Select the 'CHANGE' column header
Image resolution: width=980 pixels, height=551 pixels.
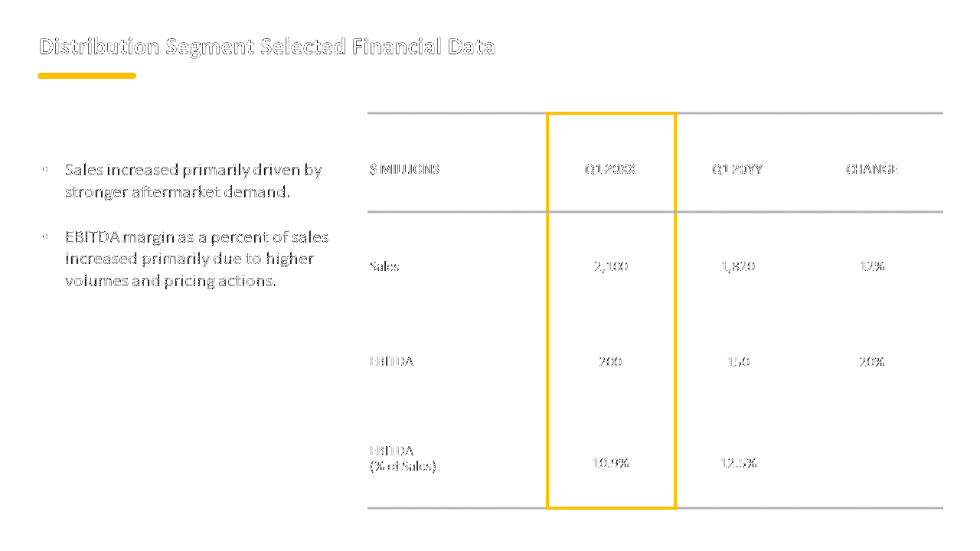click(x=872, y=169)
